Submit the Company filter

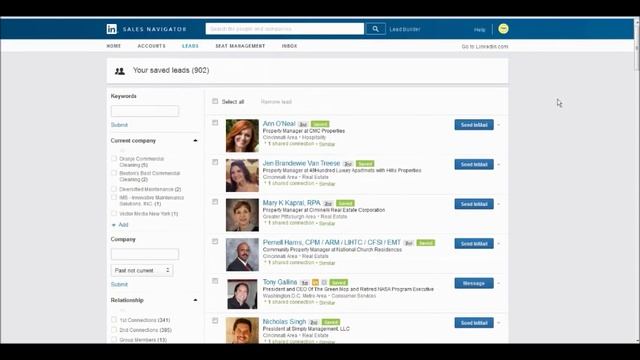tap(119, 284)
